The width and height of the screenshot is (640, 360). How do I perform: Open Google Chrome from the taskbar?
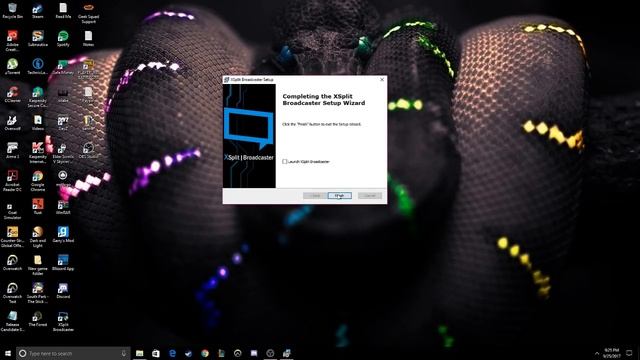(205, 353)
